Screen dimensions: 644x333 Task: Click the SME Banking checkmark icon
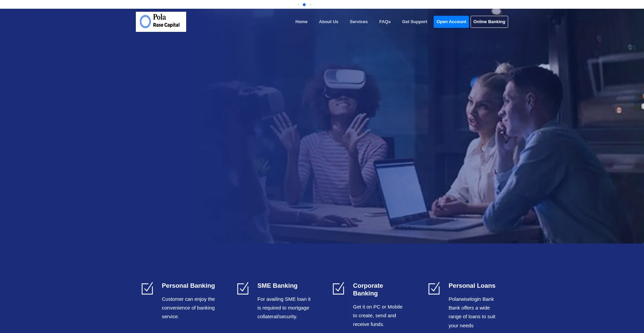coord(243,288)
